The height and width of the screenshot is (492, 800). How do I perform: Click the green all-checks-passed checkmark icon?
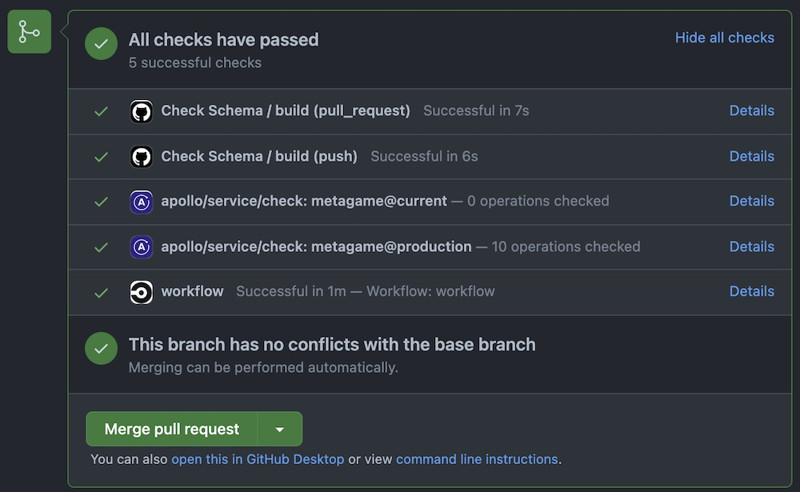point(101,44)
